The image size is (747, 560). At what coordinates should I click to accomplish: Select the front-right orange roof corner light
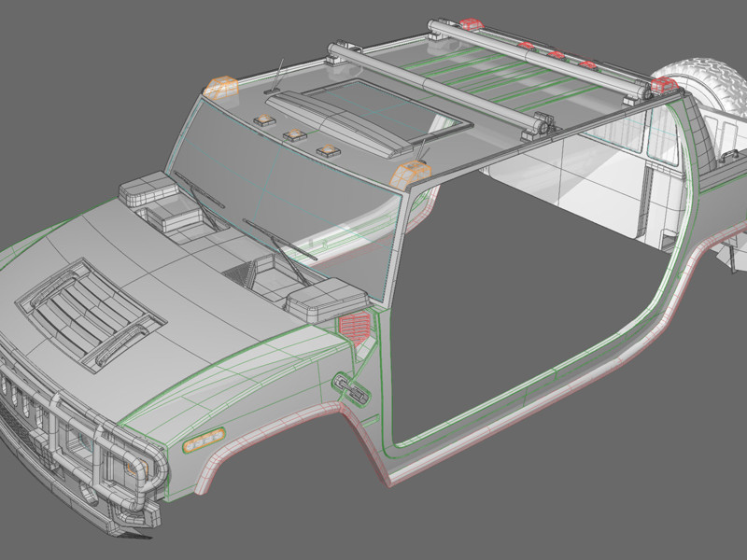tap(411, 173)
